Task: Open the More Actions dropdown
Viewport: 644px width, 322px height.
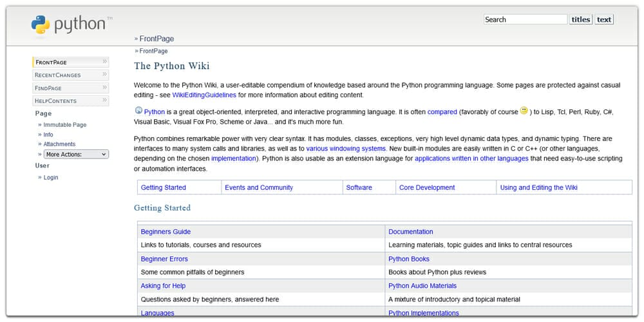Action: point(76,155)
